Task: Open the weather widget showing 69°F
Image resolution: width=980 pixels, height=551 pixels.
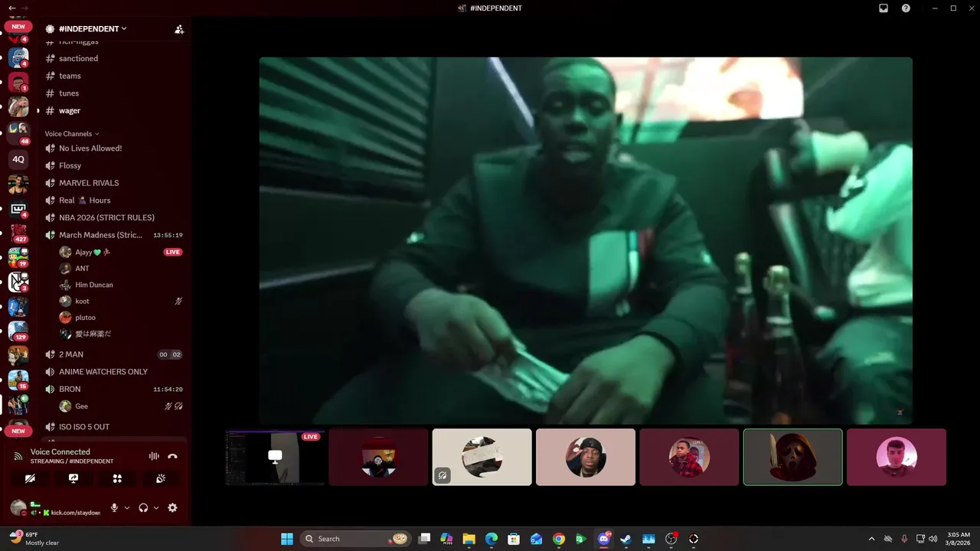Action: [x=34, y=539]
